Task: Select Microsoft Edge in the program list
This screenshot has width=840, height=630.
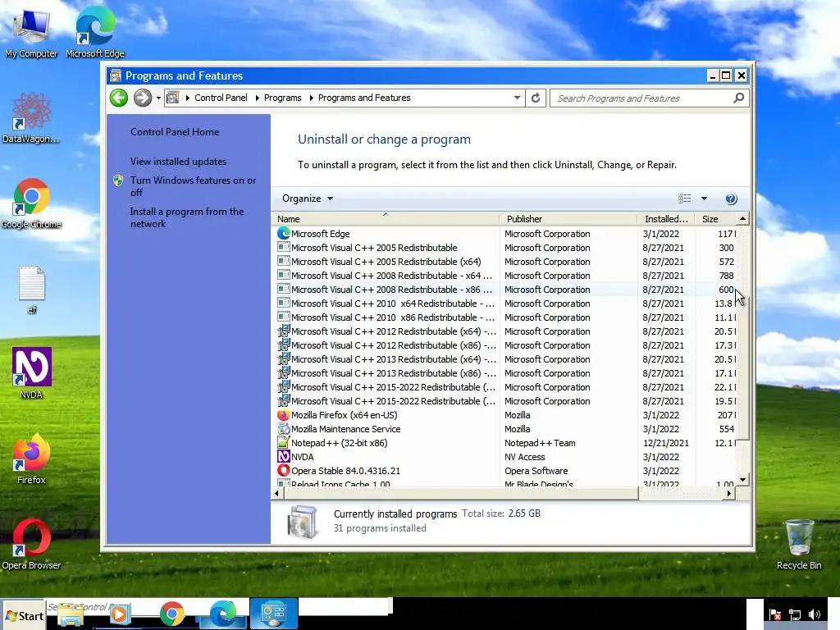Action: coord(505,234)
